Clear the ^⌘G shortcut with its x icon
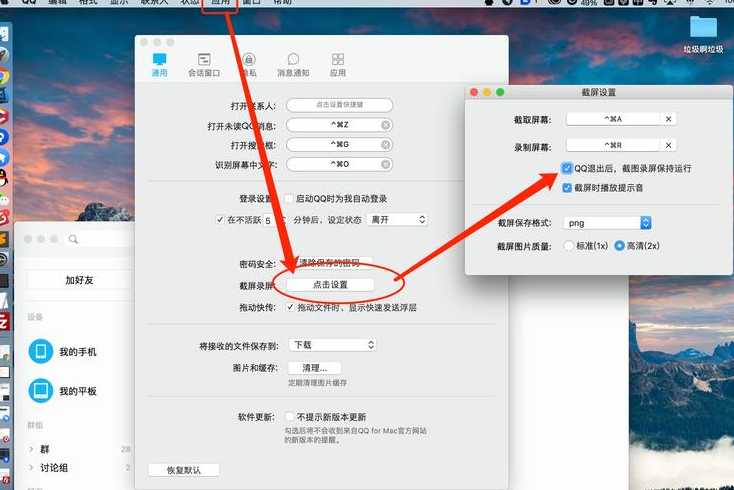The height and width of the screenshot is (490, 734). point(386,145)
